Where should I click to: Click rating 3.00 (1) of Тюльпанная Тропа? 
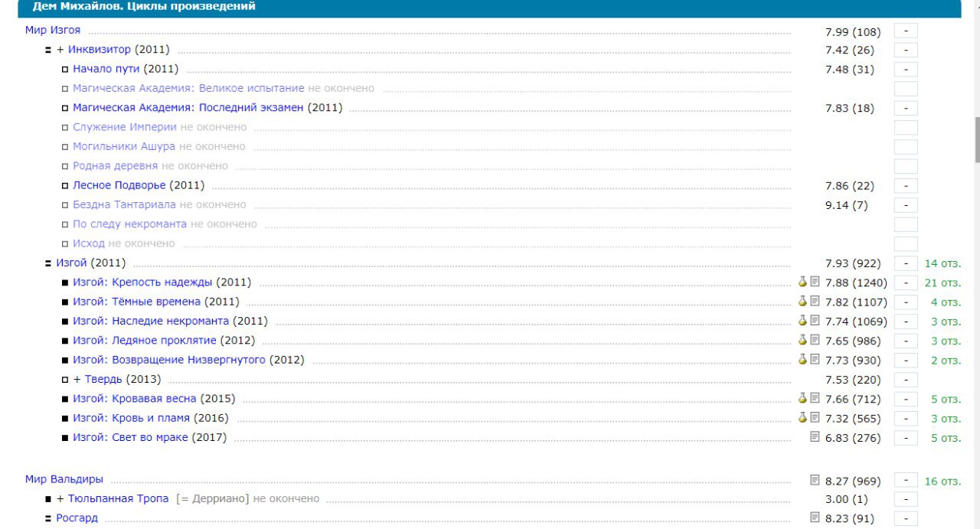tap(847, 499)
